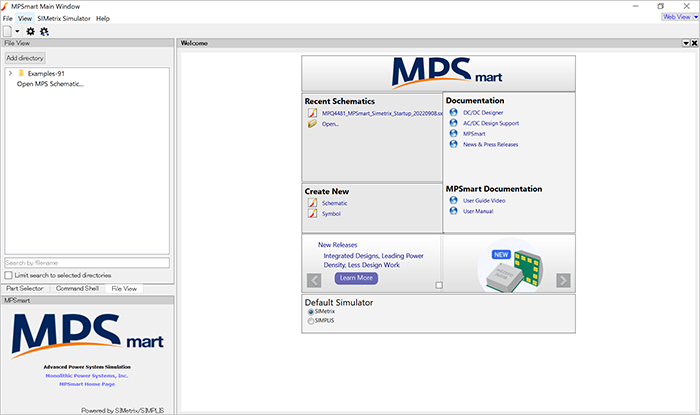The height and width of the screenshot is (415, 700).
Task: Open recent schematic MPQ4481_MPSmart_Simetrix_Startup
Action: (382, 113)
